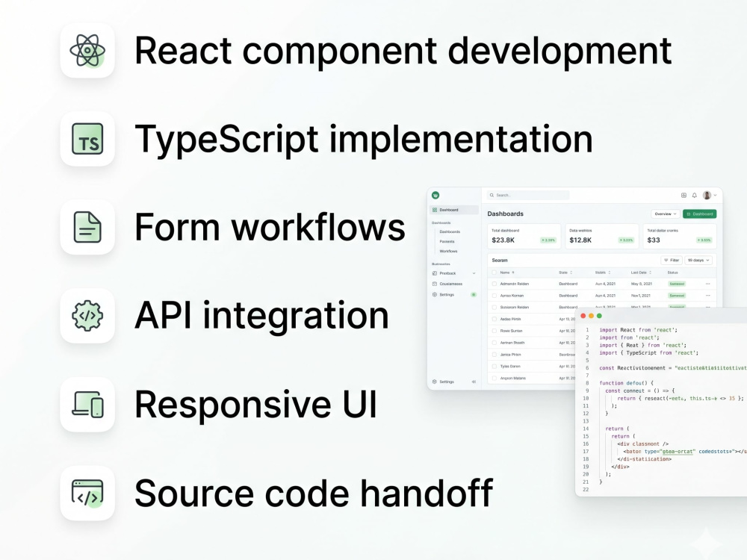Open the more options for Amiso Koman row

(x=708, y=296)
